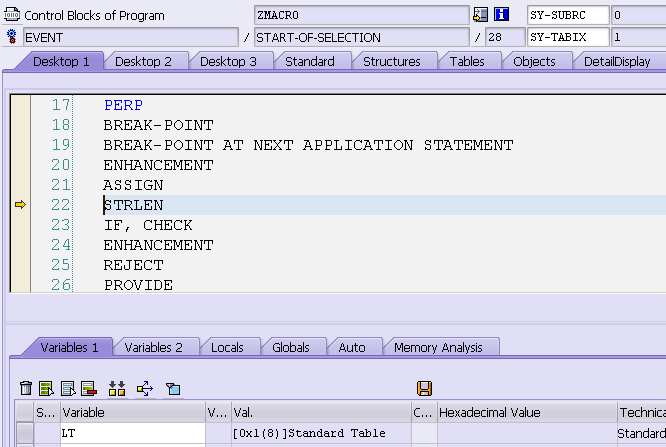Image resolution: width=666 pixels, height=447 pixels.
Task: Click REJECT on line 25
Action: click(133, 265)
